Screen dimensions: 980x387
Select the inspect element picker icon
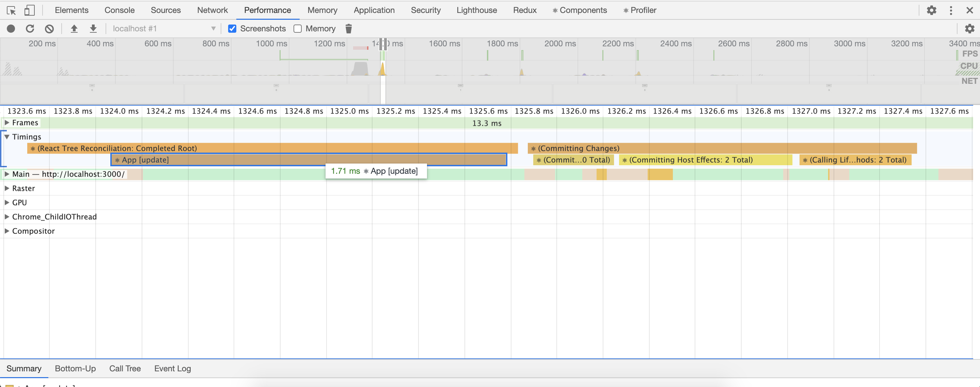coord(12,10)
